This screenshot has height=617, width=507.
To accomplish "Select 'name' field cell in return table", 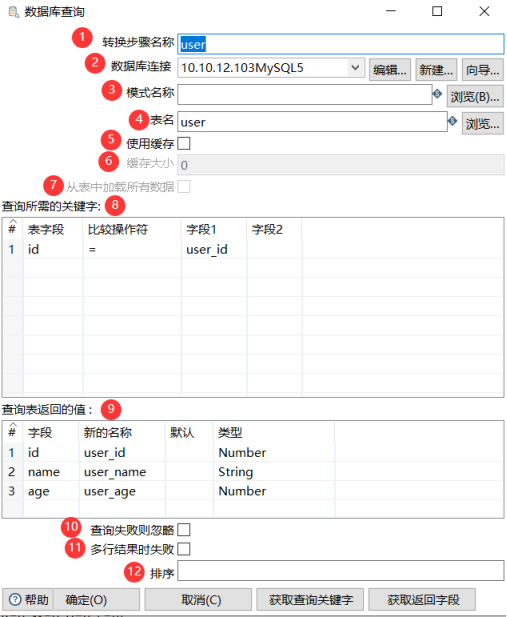I will pos(51,472).
